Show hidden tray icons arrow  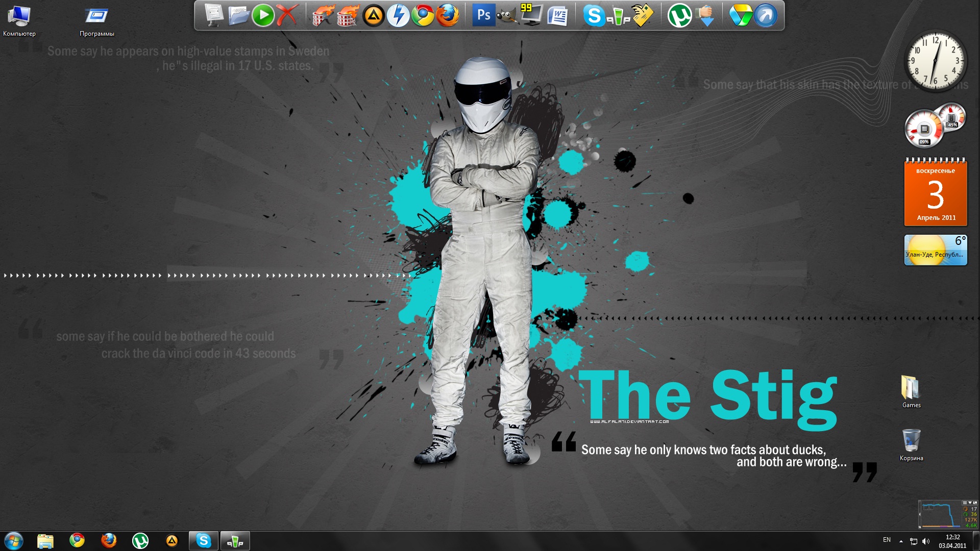point(901,541)
